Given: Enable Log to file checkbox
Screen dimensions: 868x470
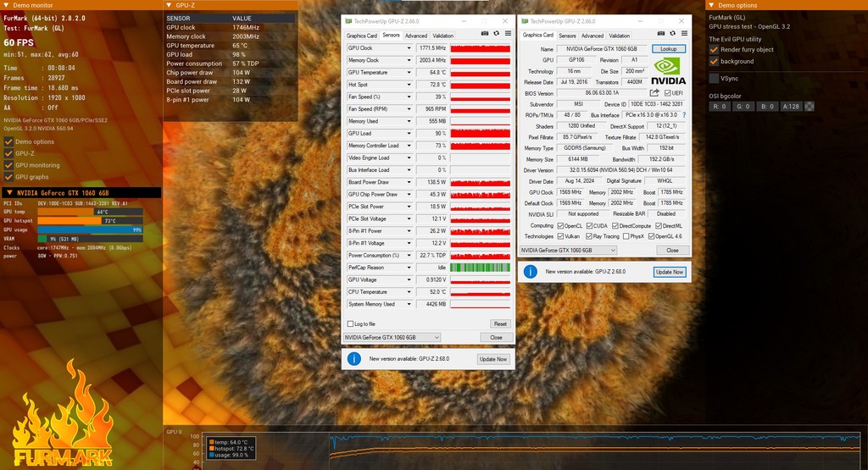Looking at the screenshot, I should tap(350, 324).
